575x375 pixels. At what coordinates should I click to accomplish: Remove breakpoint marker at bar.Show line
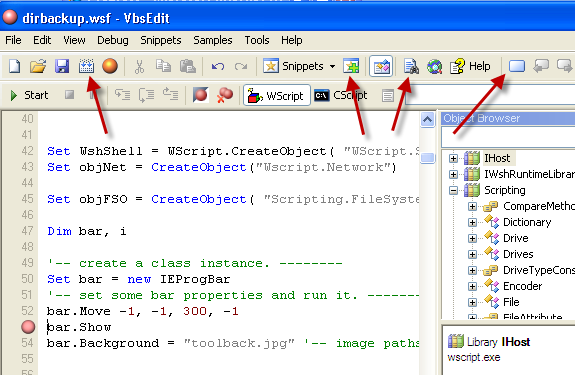(28, 327)
